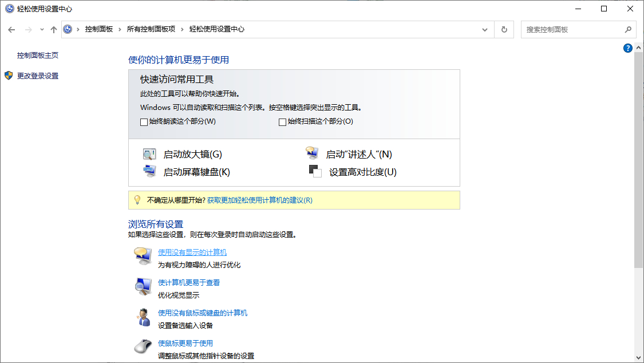
Task: Open recent pages dropdown beside navigation arrows
Action: pyautogui.click(x=41, y=29)
